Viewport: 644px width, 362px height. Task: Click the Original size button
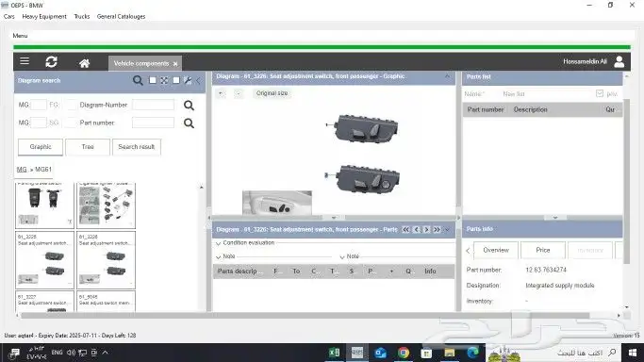(x=272, y=93)
